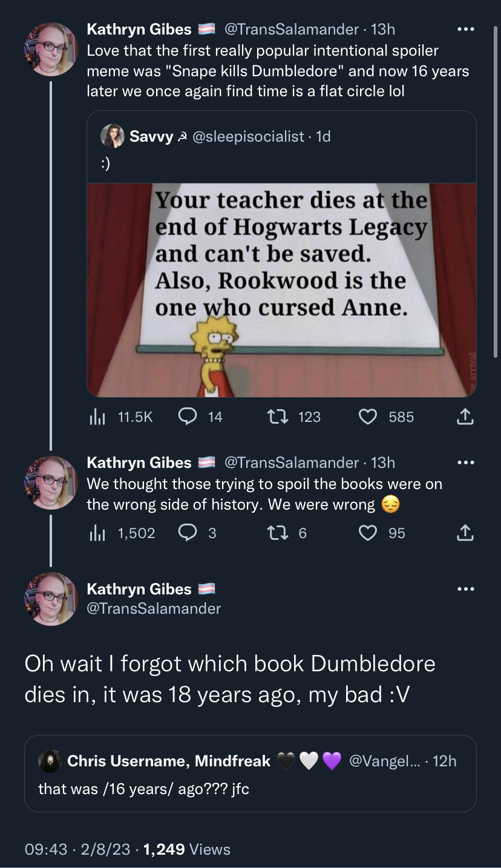Open more options on the main tweet
Viewport: 501px width, 868px height.
tap(465, 589)
